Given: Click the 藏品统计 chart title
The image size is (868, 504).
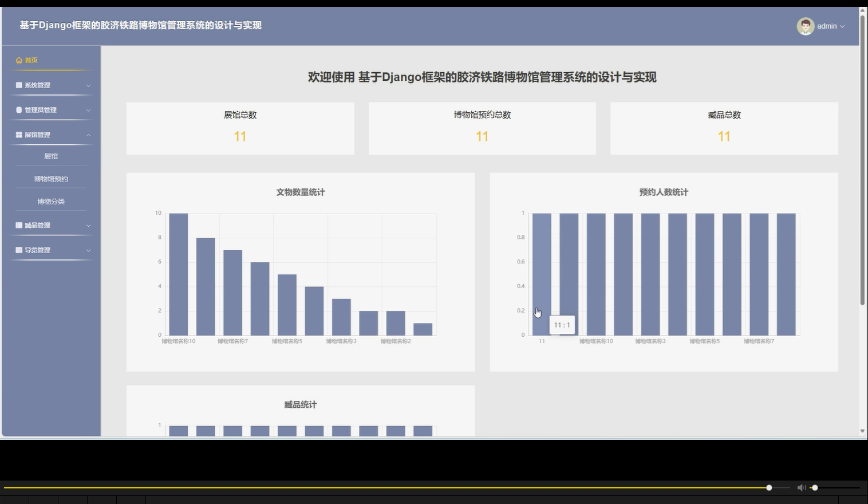Looking at the screenshot, I should [301, 405].
